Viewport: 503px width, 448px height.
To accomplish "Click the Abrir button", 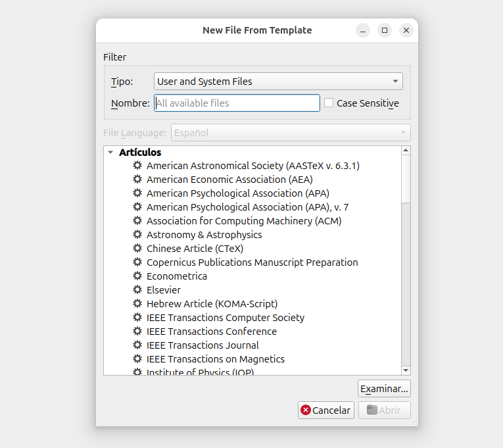I will pyautogui.click(x=384, y=410).
